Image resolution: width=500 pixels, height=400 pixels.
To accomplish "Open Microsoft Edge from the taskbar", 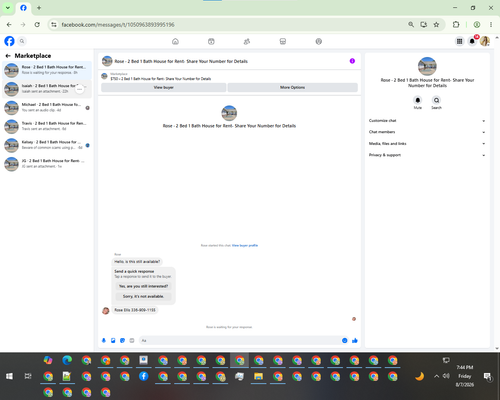I will coord(67,360).
